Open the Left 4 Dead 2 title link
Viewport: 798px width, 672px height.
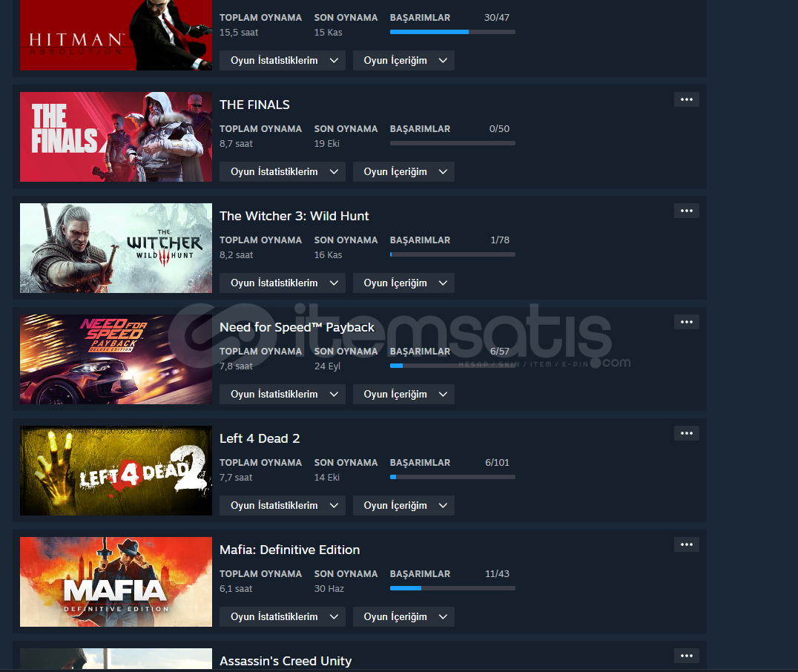tap(260, 438)
